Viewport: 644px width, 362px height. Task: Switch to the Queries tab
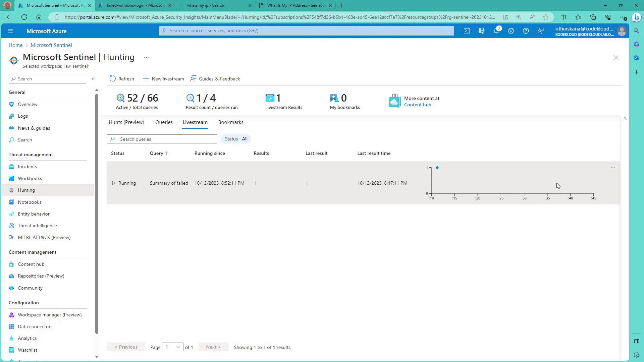click(164, 122)
